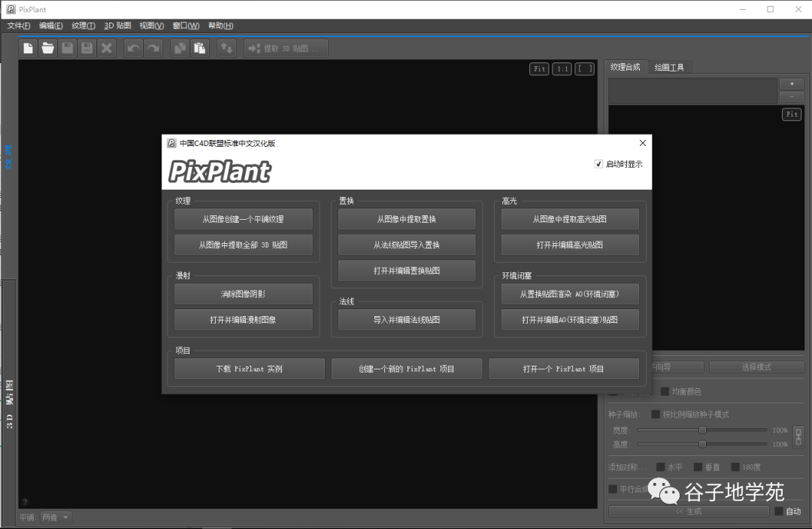Click Fit in the right preview pane
Viewport: 812px width, 529px height.
pos(792,114)
